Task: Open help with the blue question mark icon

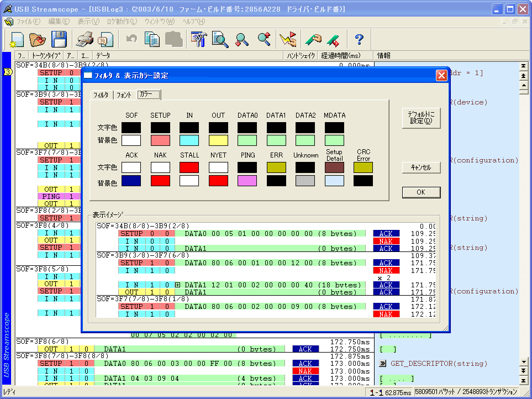Action: (359, 39)
